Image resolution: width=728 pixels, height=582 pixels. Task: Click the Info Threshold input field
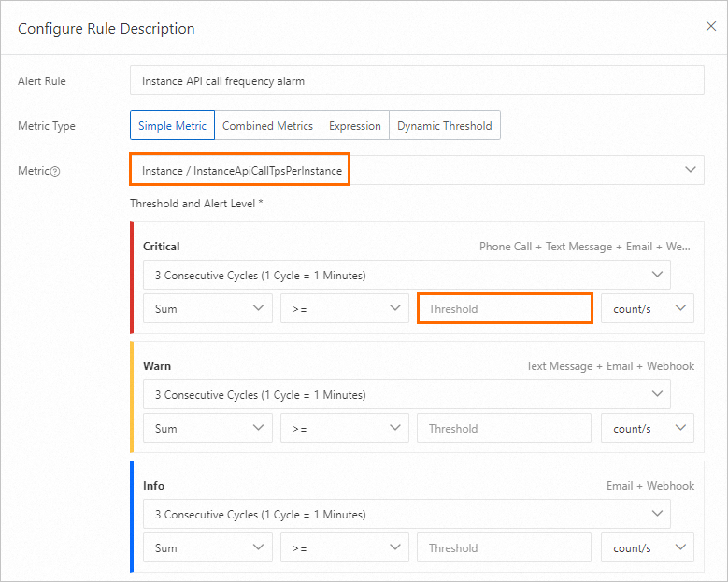click(x=505, y=548)
